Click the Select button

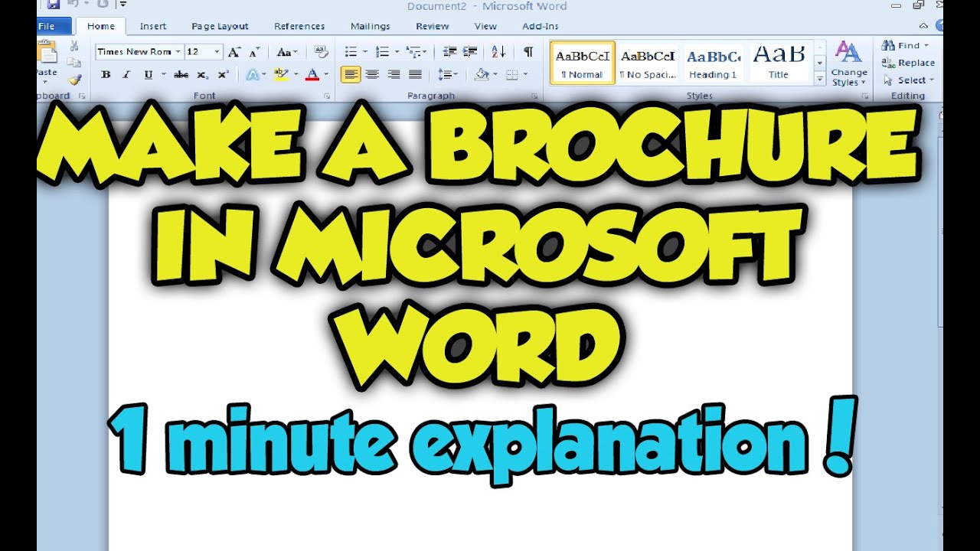[908, 80]
